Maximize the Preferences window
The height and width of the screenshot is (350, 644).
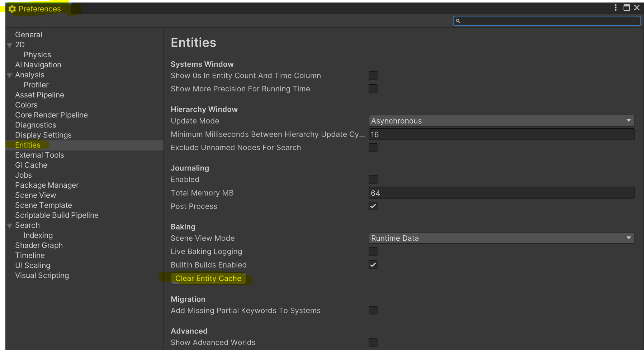click(627, 8)
